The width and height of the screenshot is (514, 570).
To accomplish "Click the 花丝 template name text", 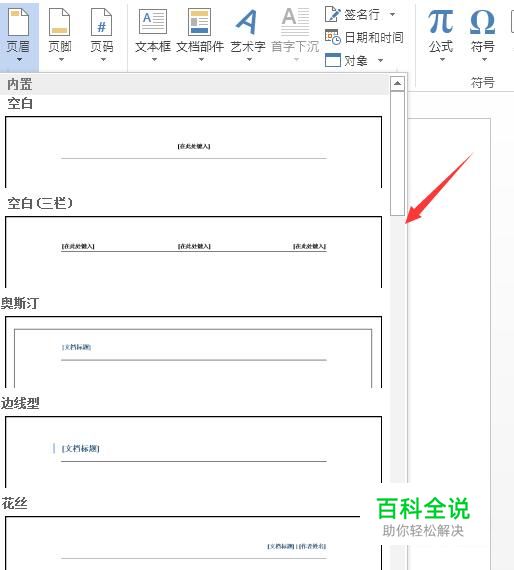I will tap(14, 503).
